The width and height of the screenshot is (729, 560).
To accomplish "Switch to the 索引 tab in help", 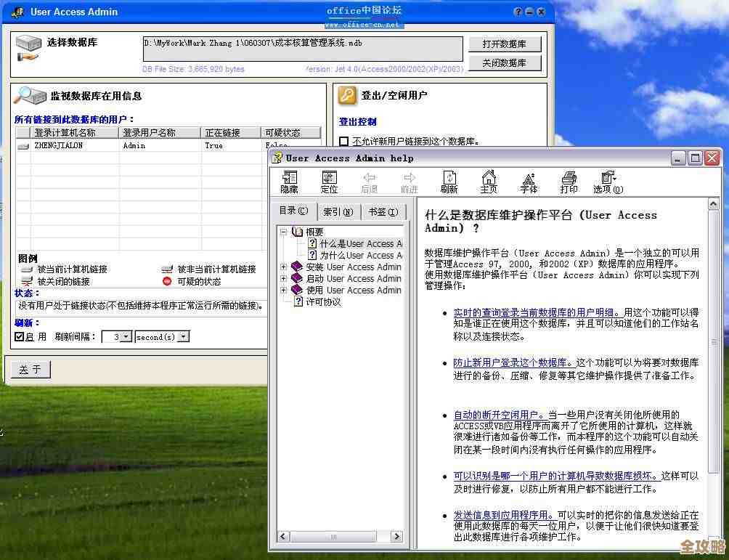I will (337, 211).
